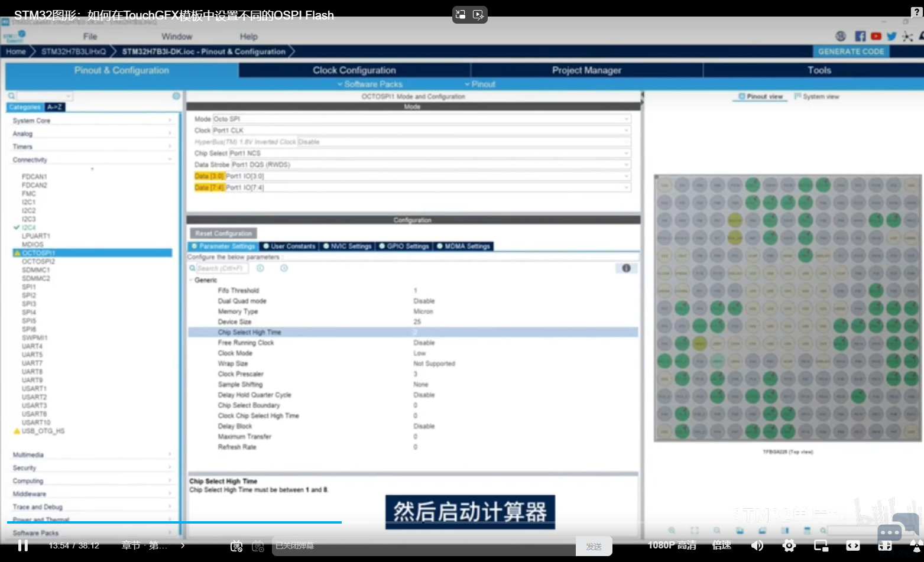Open the Mode dropdown showing Octo SPI
The image size is (924, 562).
coord(421,119)
